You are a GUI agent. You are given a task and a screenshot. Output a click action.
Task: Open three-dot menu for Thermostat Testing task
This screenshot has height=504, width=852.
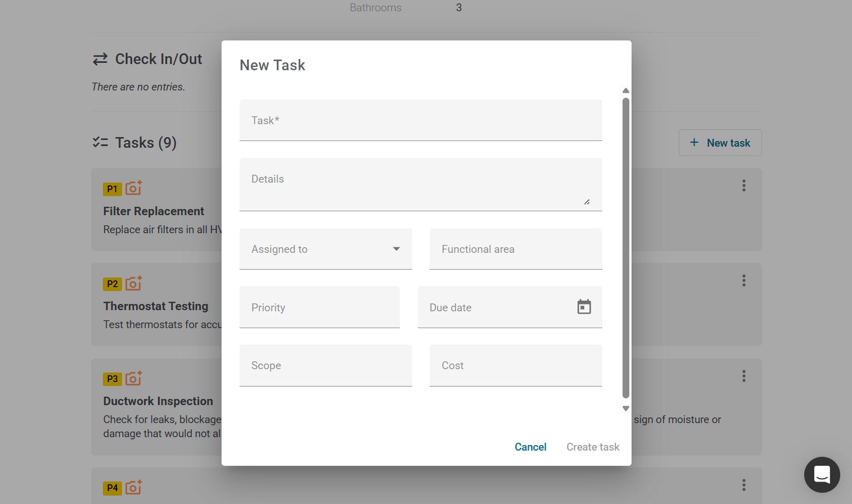tap(743, 281)
